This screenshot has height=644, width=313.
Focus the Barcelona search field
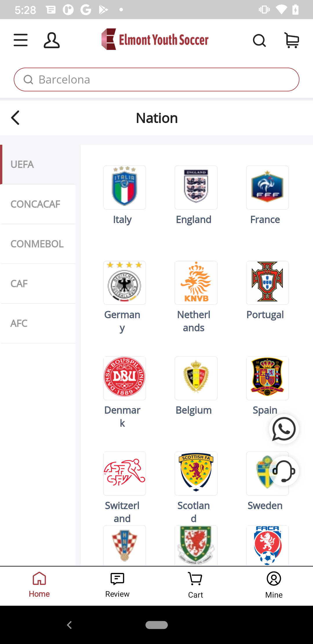tap(156, 79)
